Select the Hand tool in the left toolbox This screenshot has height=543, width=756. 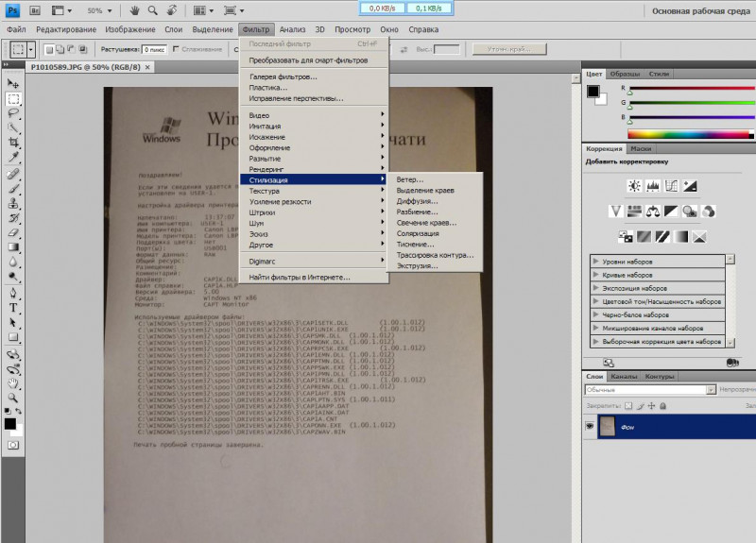coord(13,383)
